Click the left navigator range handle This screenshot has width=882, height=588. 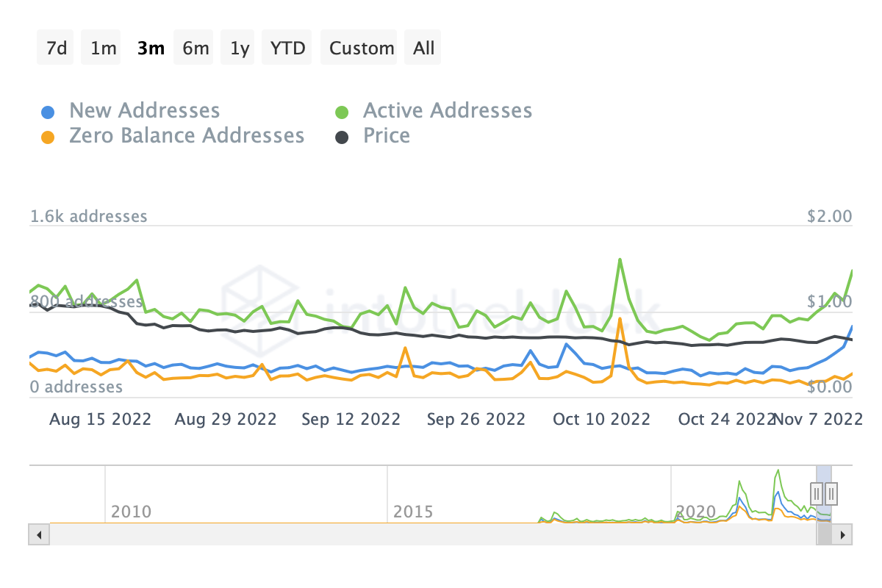click(817, 492)
